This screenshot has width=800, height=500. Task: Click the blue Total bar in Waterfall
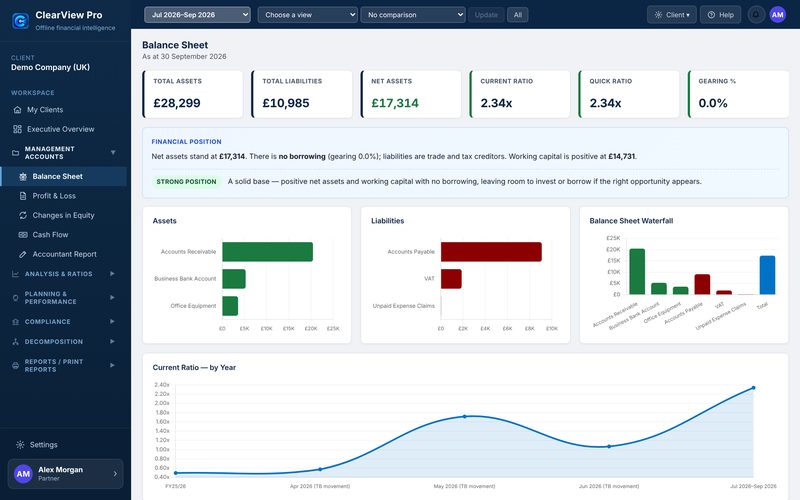[x=767, y=275]
